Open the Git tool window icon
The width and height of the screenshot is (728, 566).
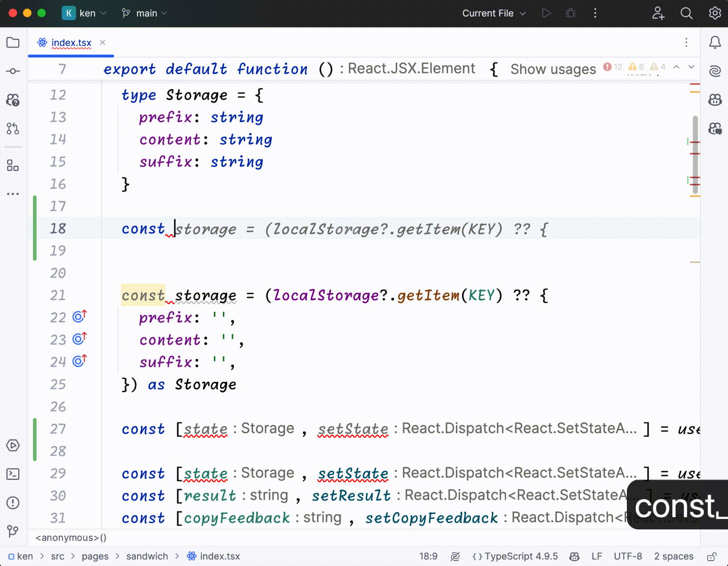pos(13,531)
